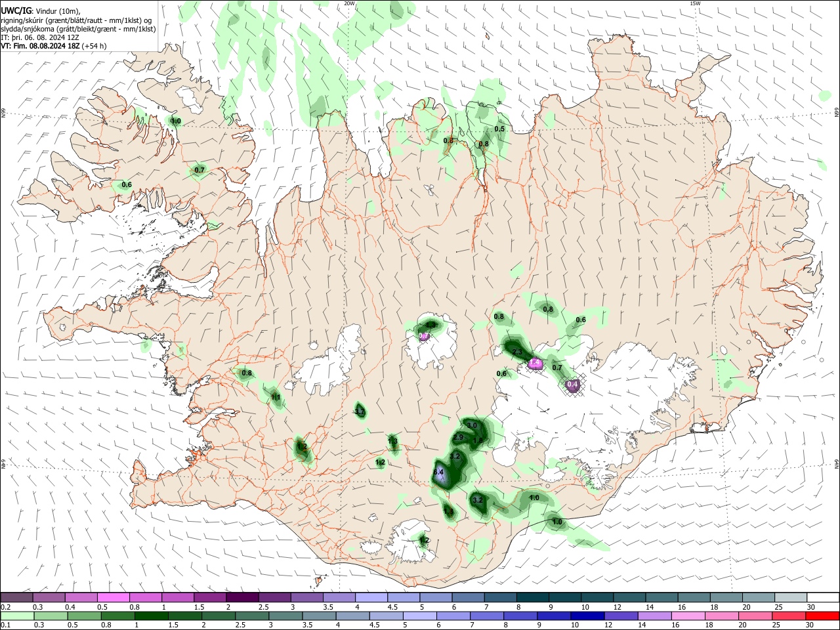Image resolution: width=840 pixels, height=630 pixels.
Task: Click the palest green swatch starting at 0.1
Action: click(17, 616)
